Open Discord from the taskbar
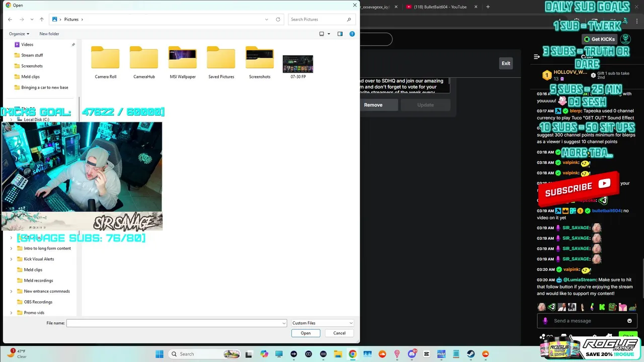 click(412, 354)
